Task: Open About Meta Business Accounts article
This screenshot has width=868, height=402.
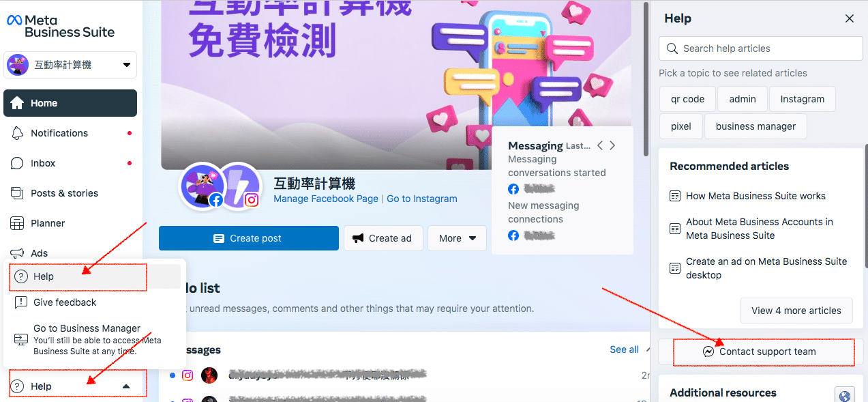Action: (x=760, y=229)
